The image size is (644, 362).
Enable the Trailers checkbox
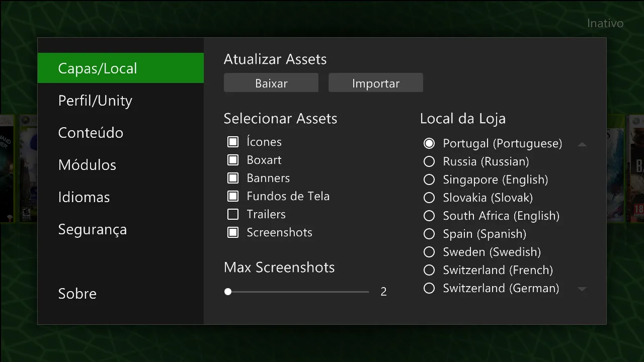tap(233, 214)
